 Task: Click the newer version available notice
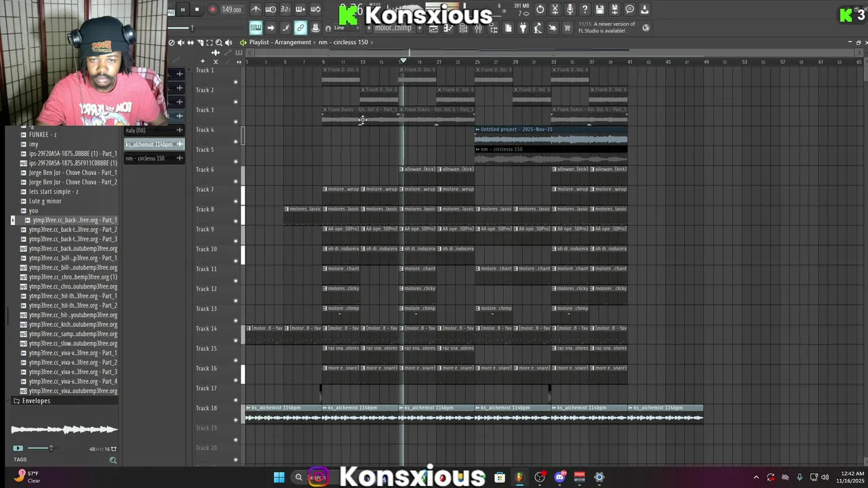pos(608,28)
